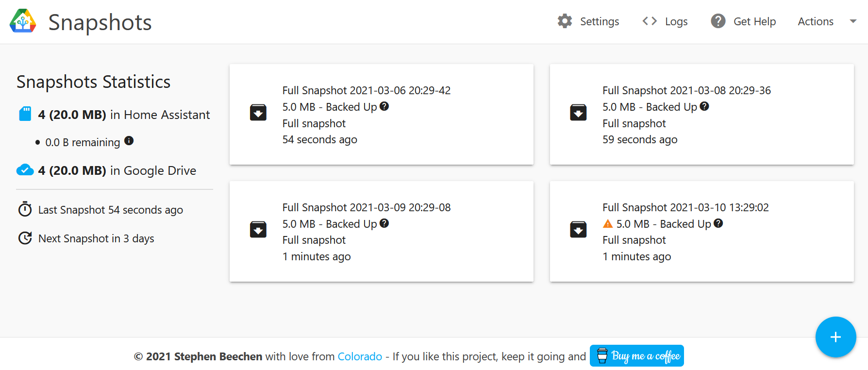Click help icon next to 2021-03-09 Backed Up
The image size is (868, 370).
point(384,223)
